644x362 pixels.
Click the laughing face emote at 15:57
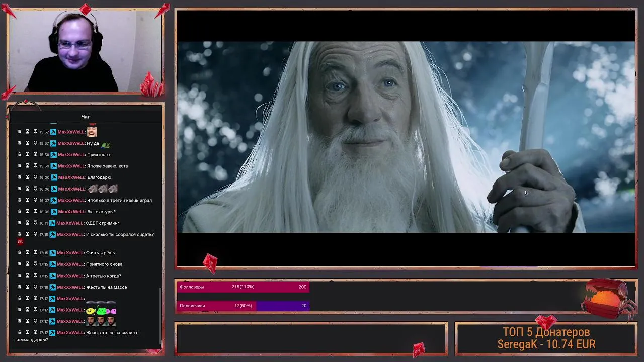click(x=92, y=132)
